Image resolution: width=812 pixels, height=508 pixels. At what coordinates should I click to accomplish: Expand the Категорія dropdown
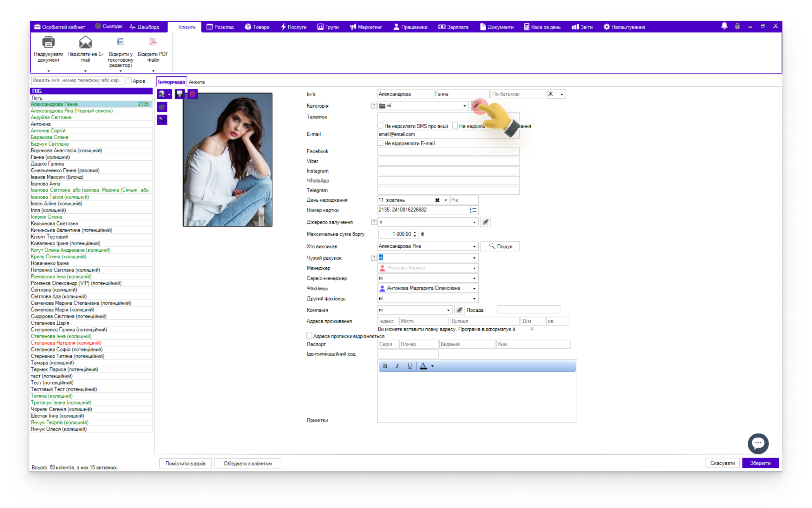click(x=465, y=106)
